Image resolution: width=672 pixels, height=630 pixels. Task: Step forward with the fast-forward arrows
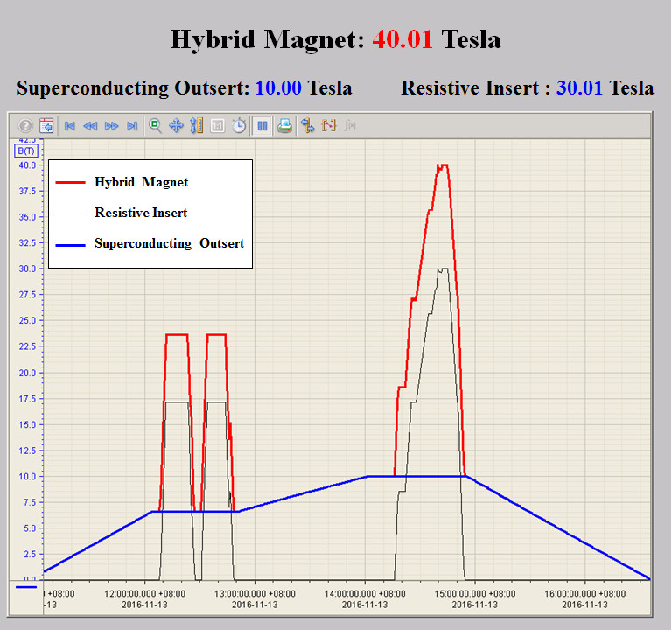point(111,126)
